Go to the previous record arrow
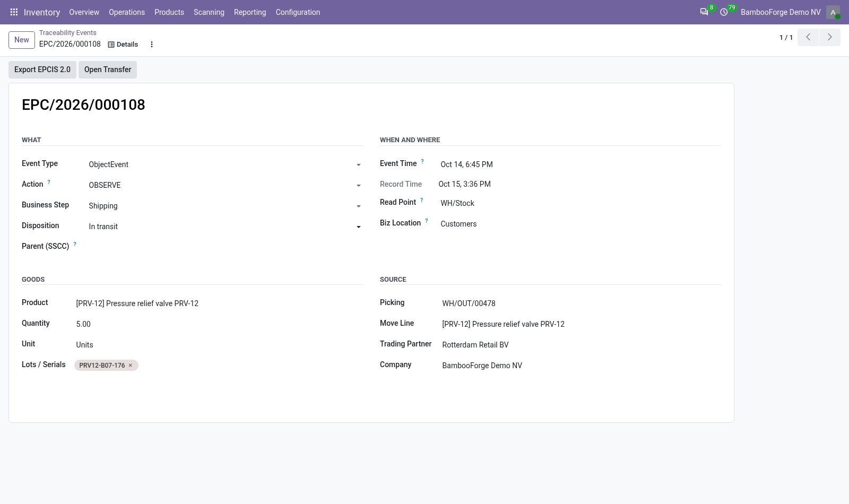The height and width of the screenshot is (504, 849). coord(808,37)
